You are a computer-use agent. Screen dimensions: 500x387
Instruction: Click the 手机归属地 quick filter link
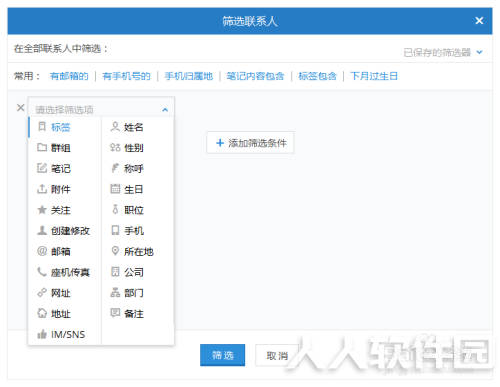(189, 76)
